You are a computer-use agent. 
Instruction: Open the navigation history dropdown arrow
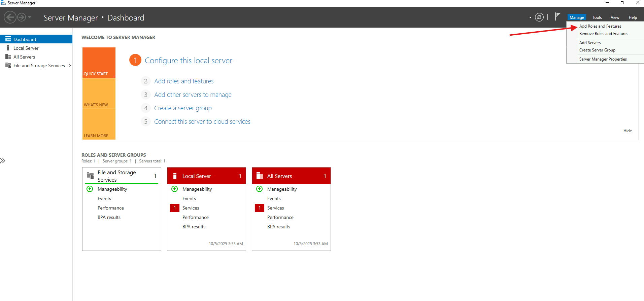coord(30,17)
